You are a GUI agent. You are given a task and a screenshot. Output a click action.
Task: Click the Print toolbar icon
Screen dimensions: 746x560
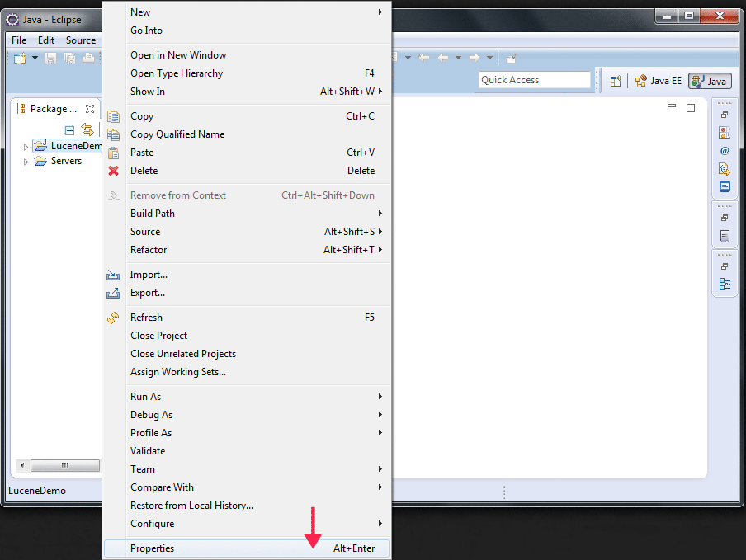[x=88, y=58]
